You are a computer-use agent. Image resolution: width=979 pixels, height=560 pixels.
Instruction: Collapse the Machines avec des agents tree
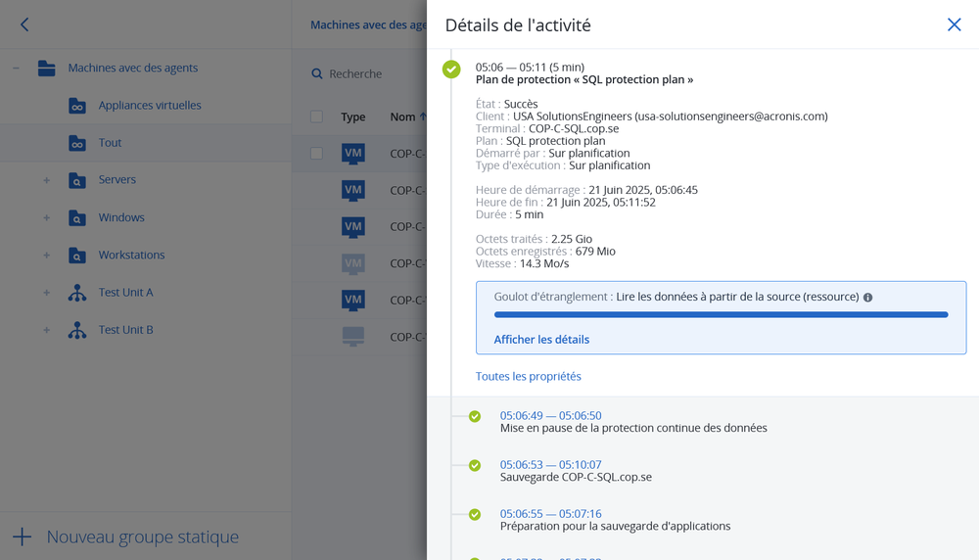tap(17, 69)
